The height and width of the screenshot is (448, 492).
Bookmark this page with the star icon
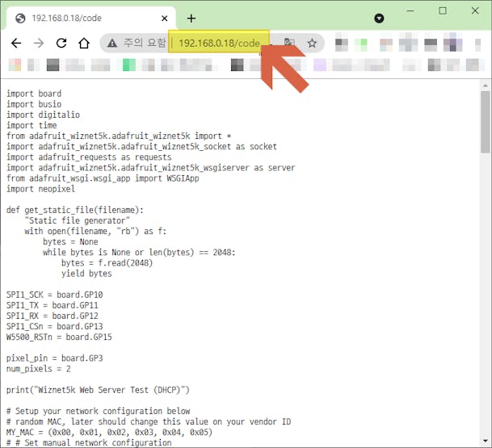(312, 43)
